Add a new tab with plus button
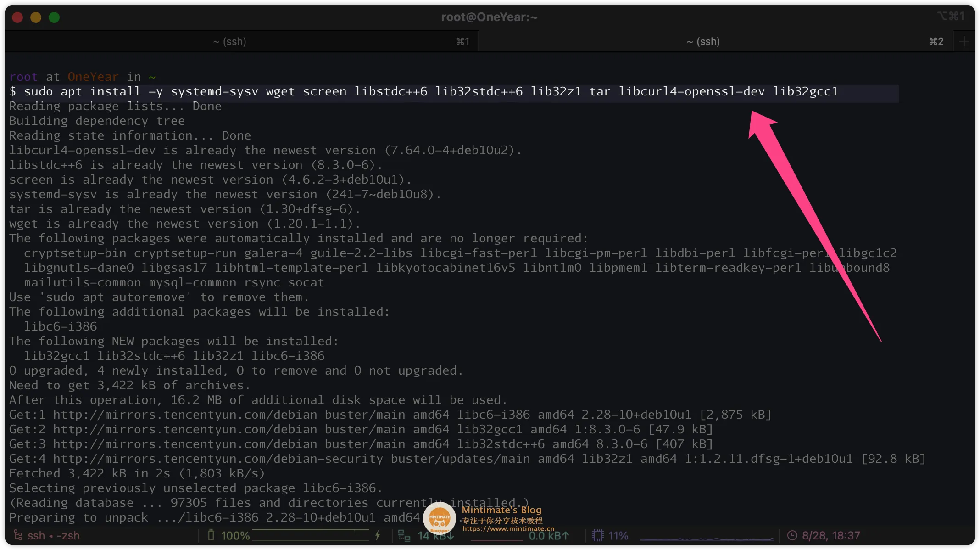Image resolution: width=980 pixels, height=550 pixels. point(964,42)
